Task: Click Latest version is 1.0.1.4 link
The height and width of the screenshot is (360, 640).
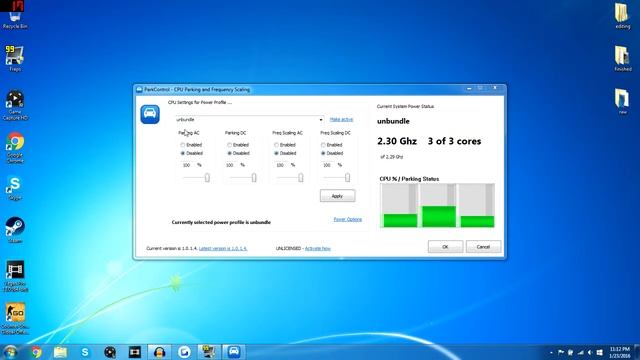Action: (223, 248)
